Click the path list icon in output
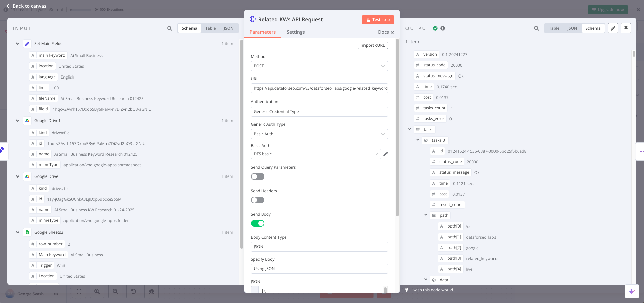644x303 pixels. [x=434, y=215]
